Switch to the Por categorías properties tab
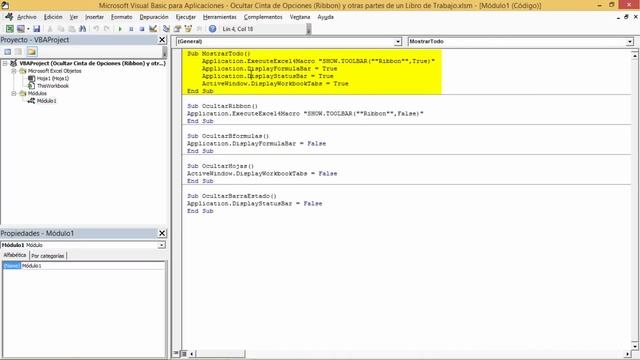 pyautogui.click(x=48, y=256)
